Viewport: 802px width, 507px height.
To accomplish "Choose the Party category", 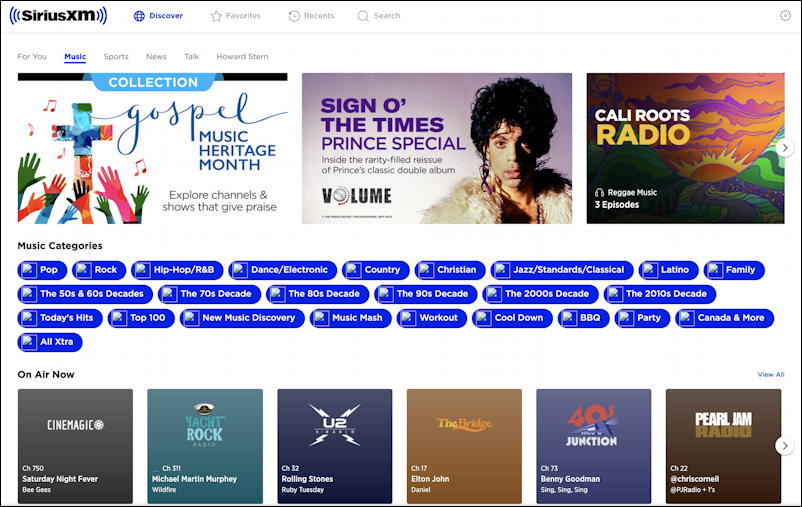I will click(x=642, y=318).
